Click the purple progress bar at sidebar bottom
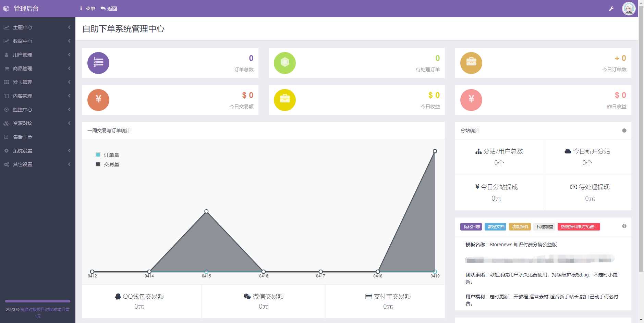Image resolution: width=644 pixels, height=323 pixels. pyautogui.click(x=38, y=301)
